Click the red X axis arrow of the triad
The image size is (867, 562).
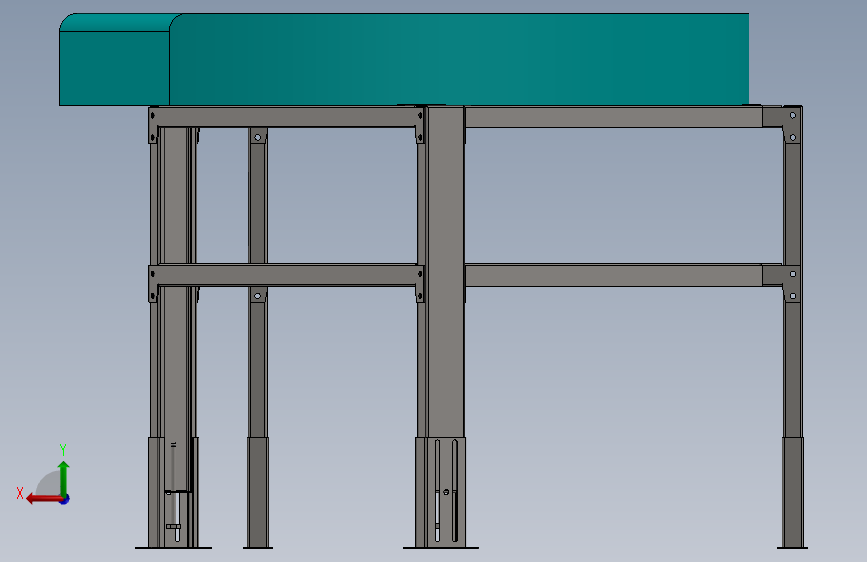point(43,499)
